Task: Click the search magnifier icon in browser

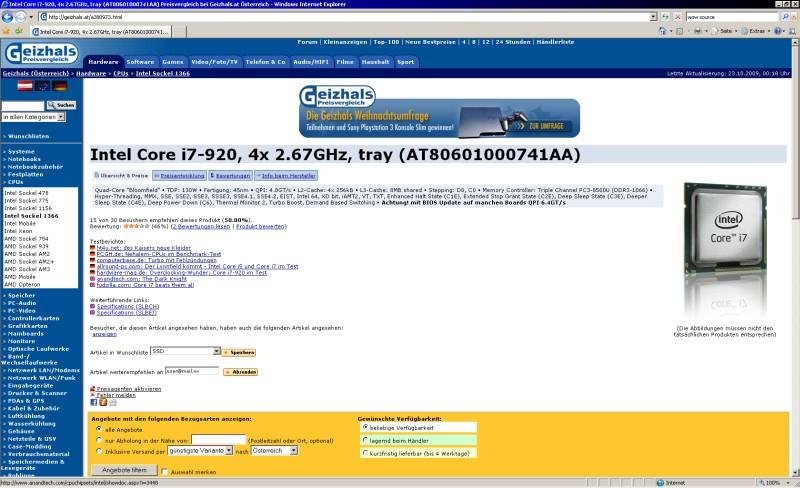Action: (786, 17)
